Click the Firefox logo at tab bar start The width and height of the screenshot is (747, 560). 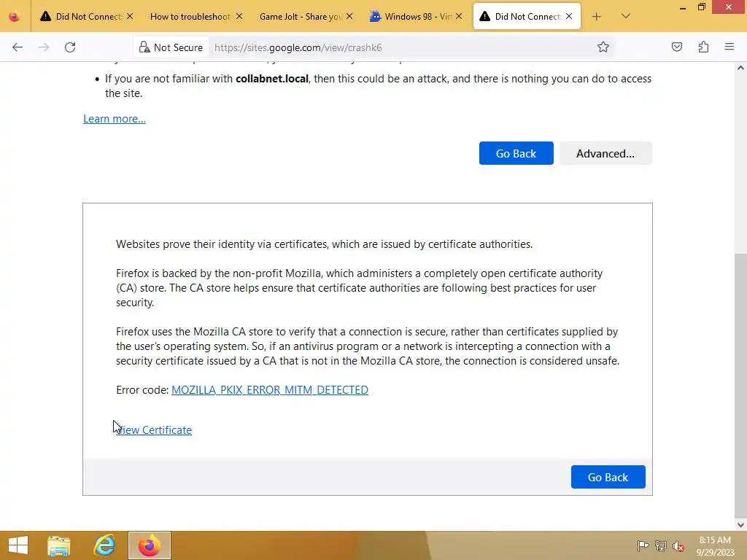click(15, 17)
